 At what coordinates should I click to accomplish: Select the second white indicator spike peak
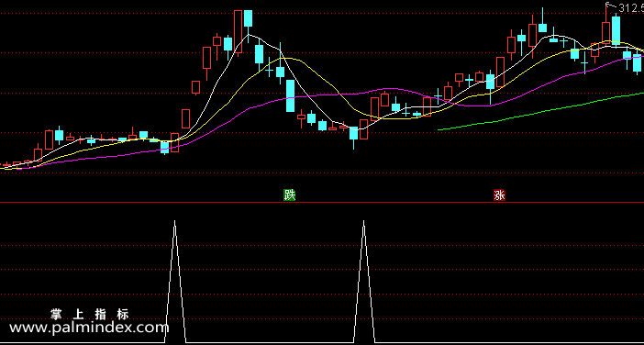pyautogui.click(x=364, y=222)
